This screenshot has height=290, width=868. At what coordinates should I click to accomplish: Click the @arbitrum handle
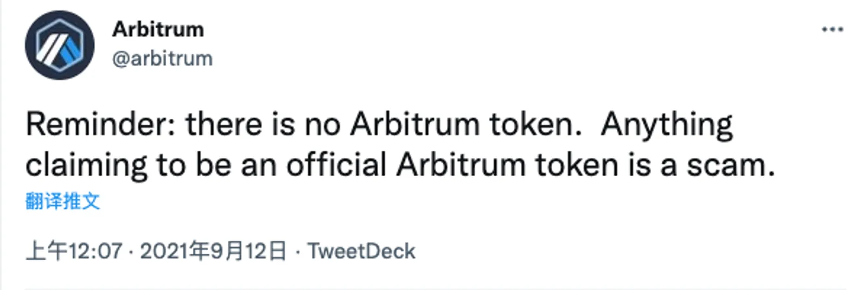pos(162,59)
